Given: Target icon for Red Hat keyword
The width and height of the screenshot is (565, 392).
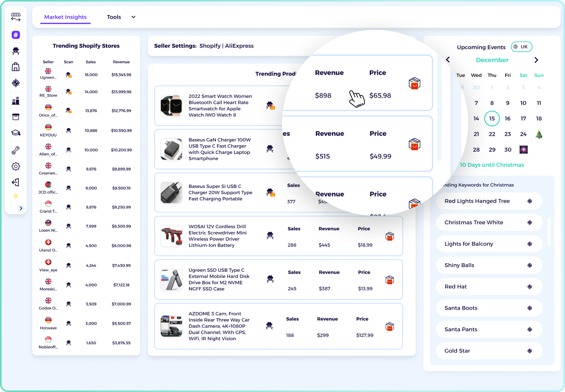Looking at the screenshot, I should [x=530, y=286].
